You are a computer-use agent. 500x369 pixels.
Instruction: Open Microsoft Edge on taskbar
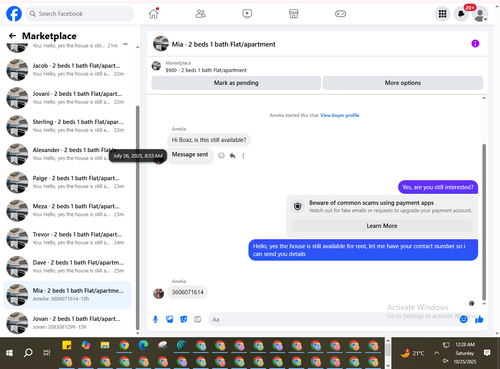(x=143, y=346)
